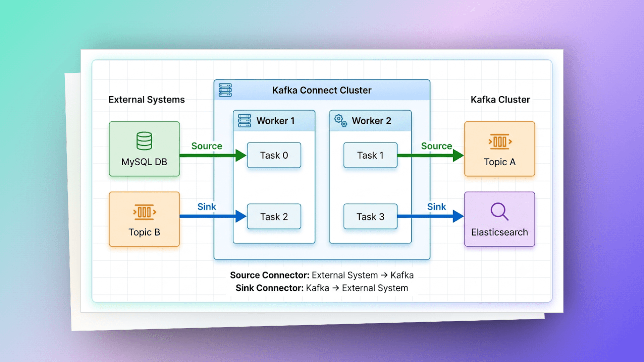Click the "Elasticsearch" label text
The height and width of the screenshot is (362, 644).
[x=499, y=232]
